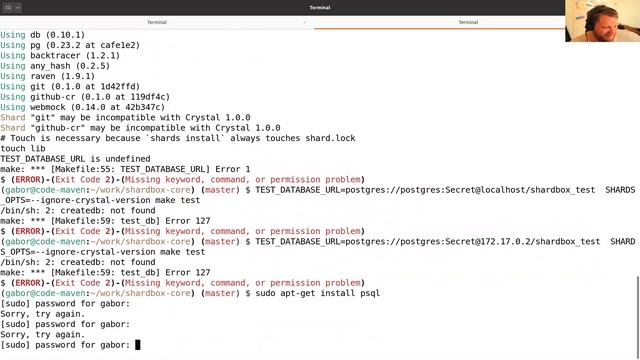The image size is (640, 360).
Task: Open a new terminal tab with the titlebar icon
Action: pos(8,7)
